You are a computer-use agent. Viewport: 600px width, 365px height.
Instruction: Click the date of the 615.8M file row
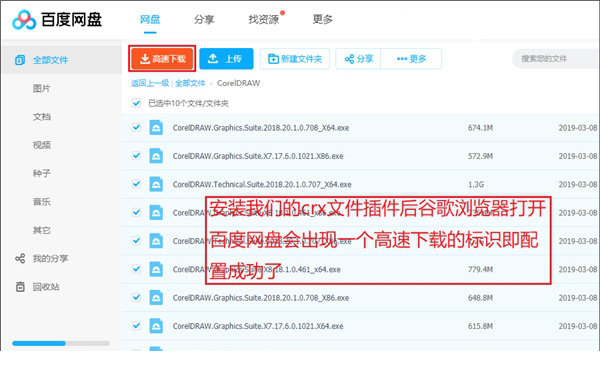click(x=578, y=326)
